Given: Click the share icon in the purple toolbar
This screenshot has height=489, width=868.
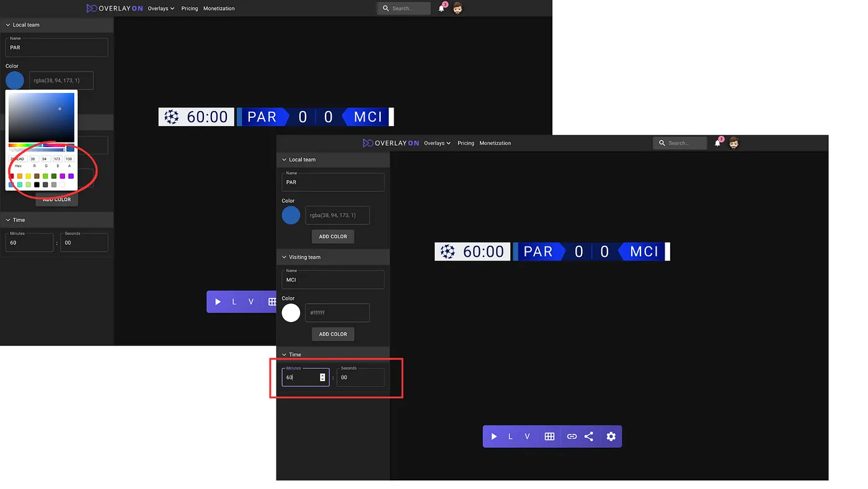Looking at the screenshot, I should [589, 436].
